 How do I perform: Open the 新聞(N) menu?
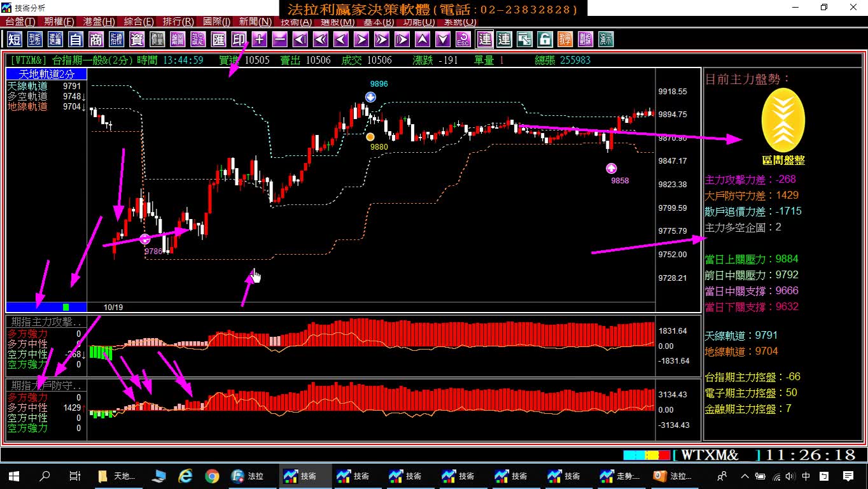(x=255, y=22)
